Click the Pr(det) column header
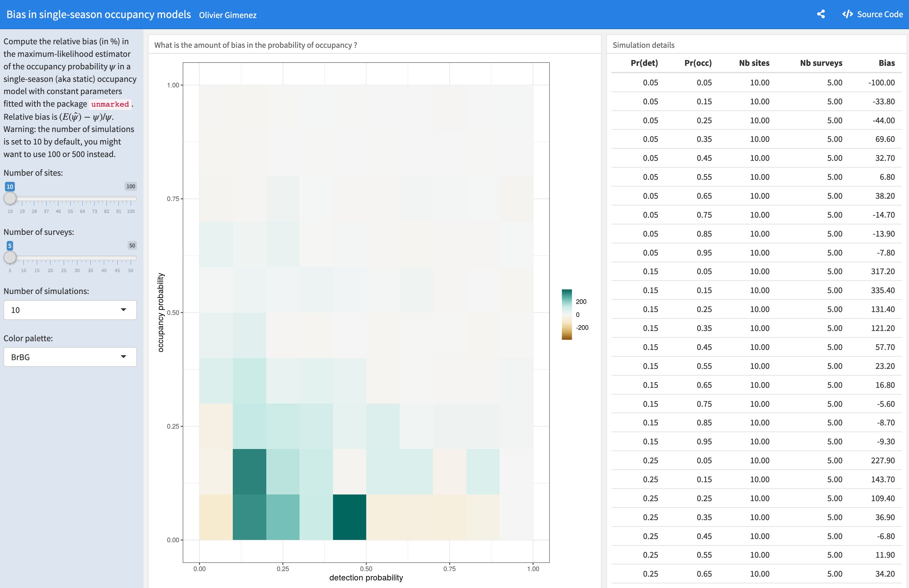The height and width of the screenshot is (588, 909). tap(644, 63)
